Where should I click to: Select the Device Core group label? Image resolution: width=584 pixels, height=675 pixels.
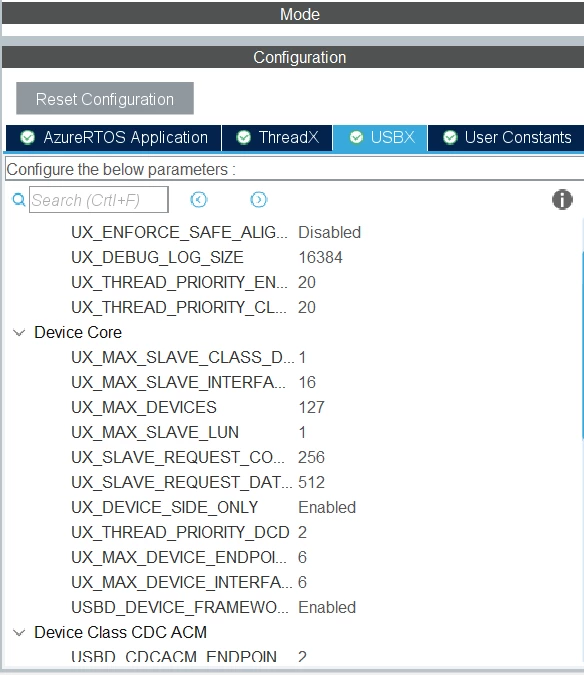(x=78, y=332)
